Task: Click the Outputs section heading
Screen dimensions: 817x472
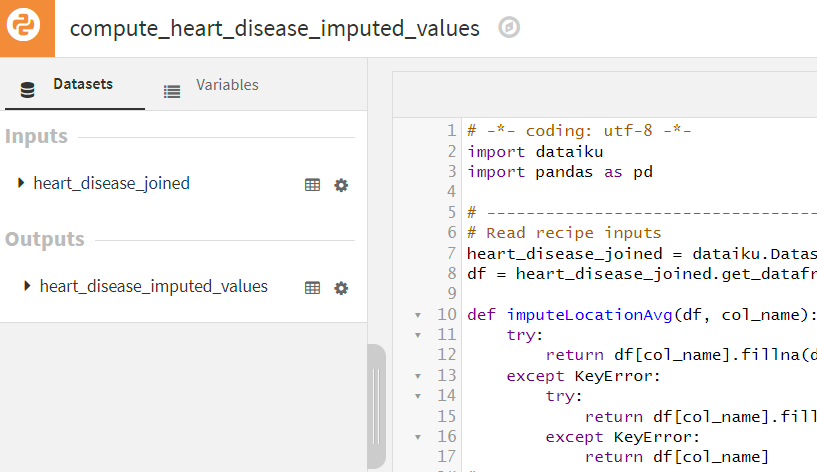Action: (45, 239)
